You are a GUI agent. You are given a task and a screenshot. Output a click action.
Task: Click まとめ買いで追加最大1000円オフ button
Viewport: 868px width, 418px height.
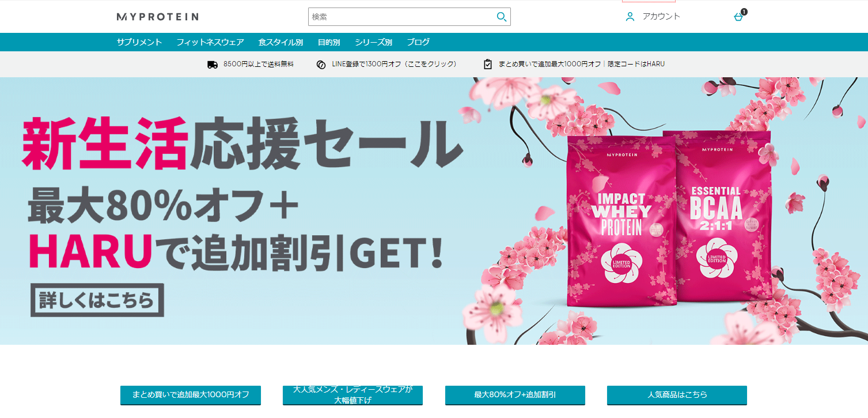[191, 395]
